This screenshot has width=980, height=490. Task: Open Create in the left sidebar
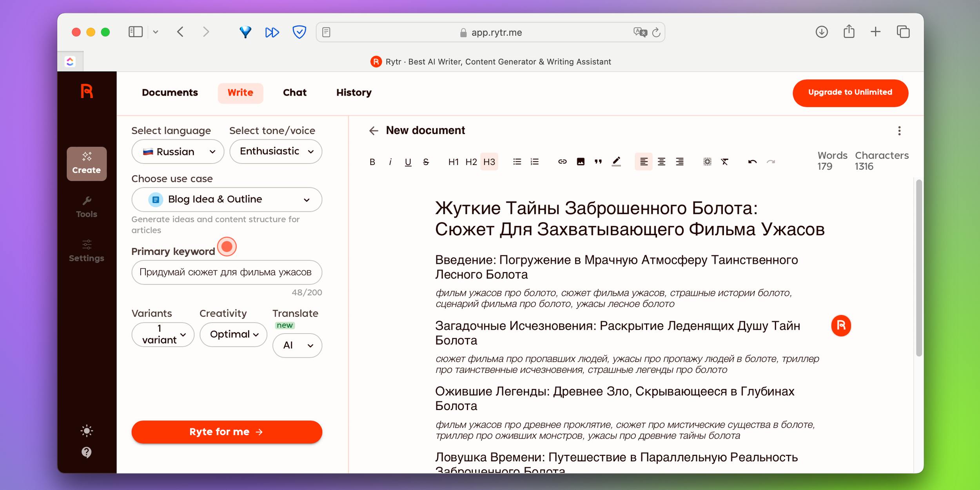point(87,164)
